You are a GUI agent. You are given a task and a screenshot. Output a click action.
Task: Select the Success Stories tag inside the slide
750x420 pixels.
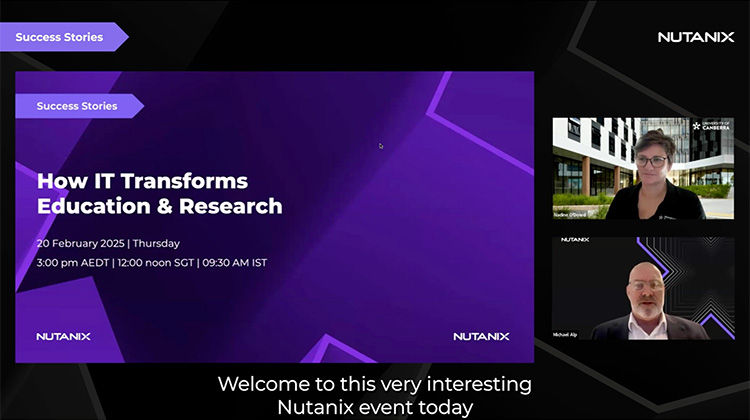[77, 106]
